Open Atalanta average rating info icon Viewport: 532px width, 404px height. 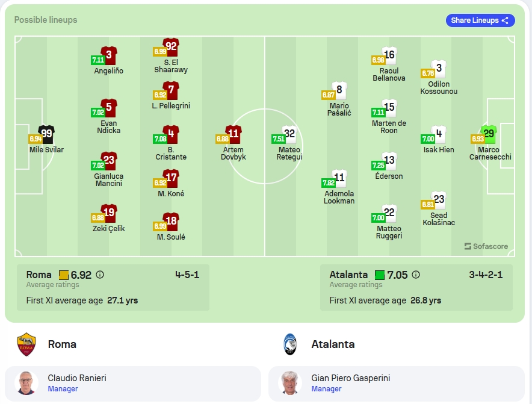tap(416, 275)
